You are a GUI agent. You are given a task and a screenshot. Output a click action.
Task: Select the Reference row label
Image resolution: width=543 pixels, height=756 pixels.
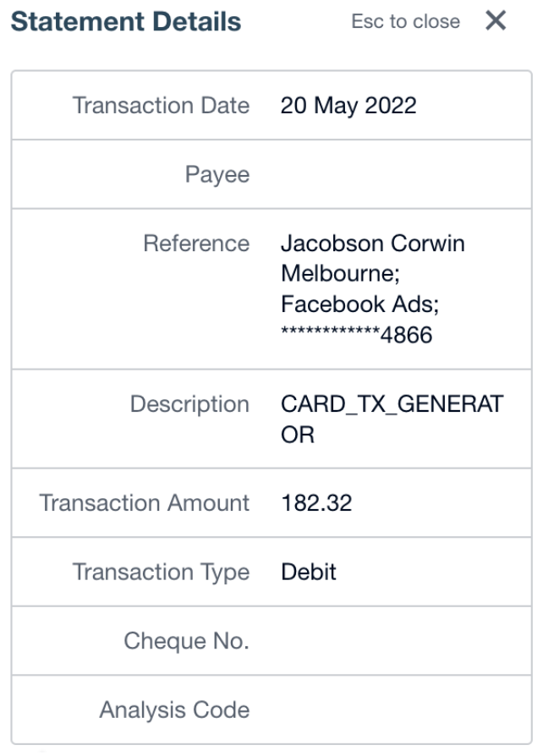(196, 244)
